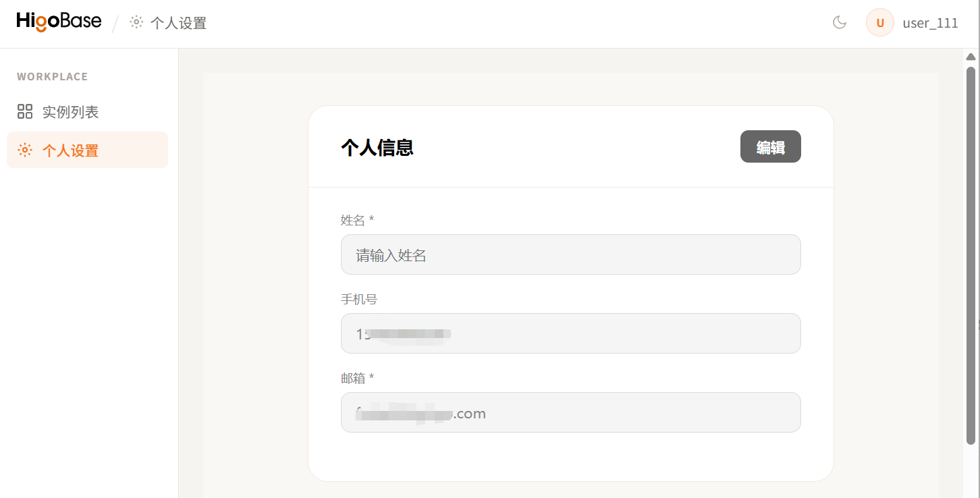Click the 个人设置 breadcrumb text
This screenshot has width=980, height=498.
pyautogui.click(x=178, y=23)
